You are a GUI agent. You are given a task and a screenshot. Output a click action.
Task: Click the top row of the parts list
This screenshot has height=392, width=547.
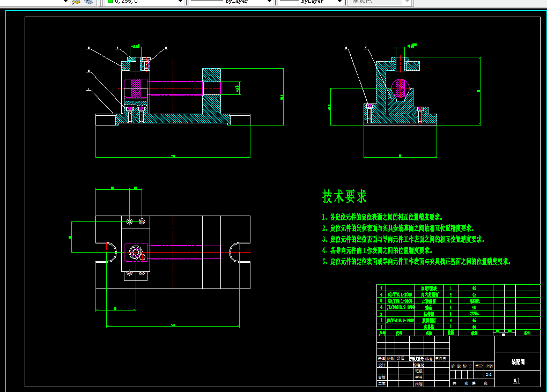459,288
